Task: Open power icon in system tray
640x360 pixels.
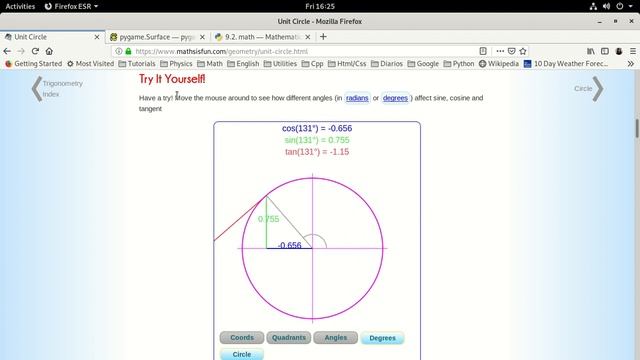Action: coord(620,6)
